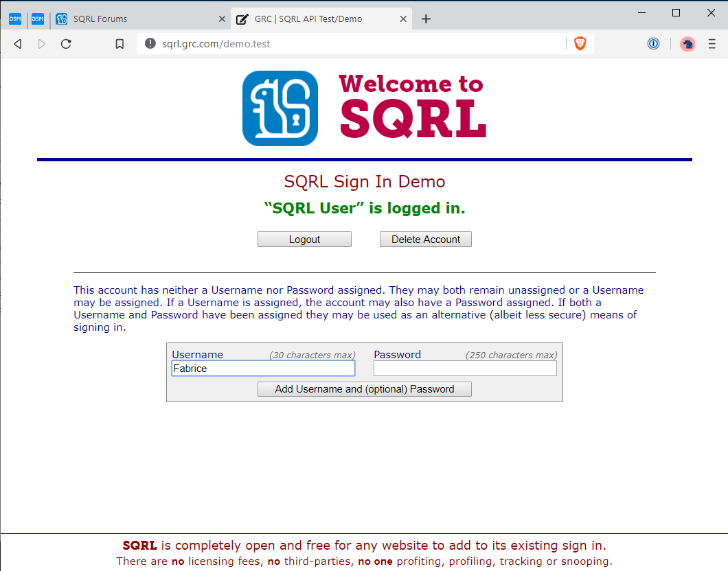
Task: View site security information icon
Action: [150, 43]
